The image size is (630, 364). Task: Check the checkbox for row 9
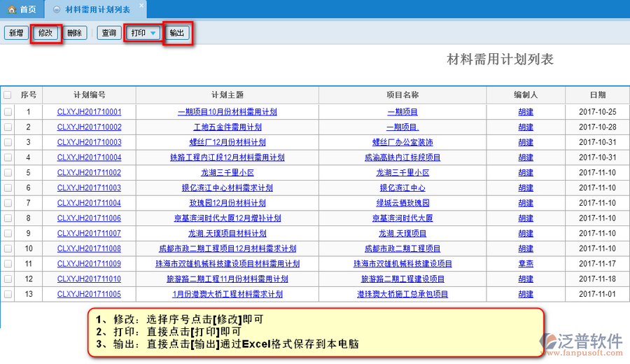8,233
